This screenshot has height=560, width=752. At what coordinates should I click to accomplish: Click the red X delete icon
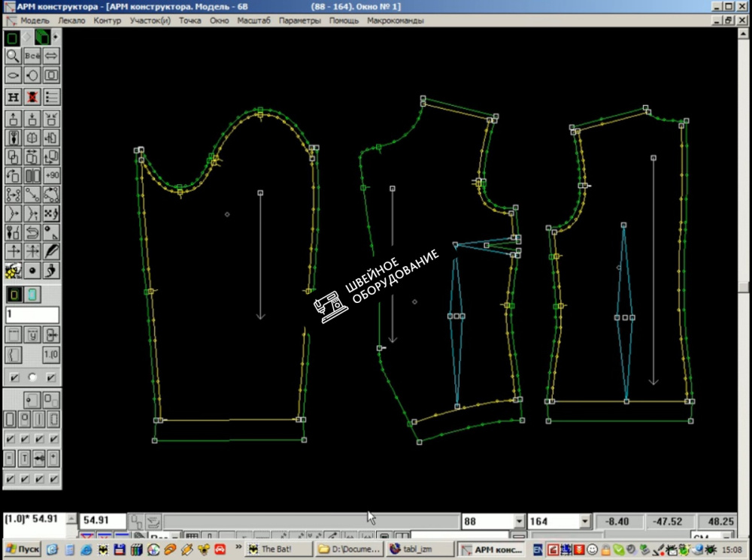click(x=32, y=97)
